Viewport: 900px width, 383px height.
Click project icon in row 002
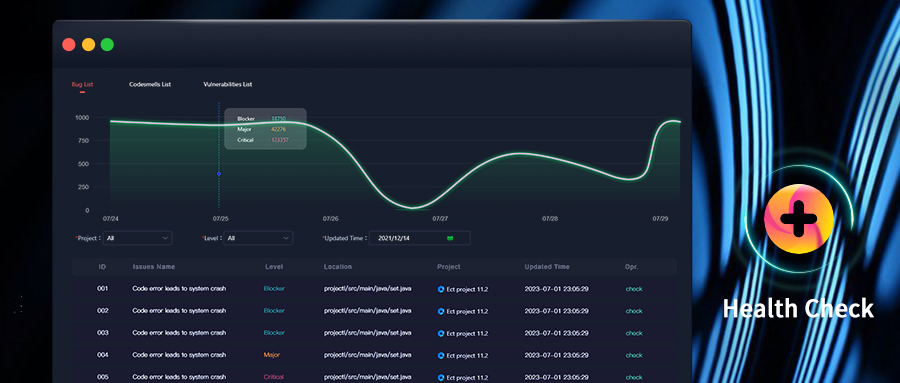point(441,311)
